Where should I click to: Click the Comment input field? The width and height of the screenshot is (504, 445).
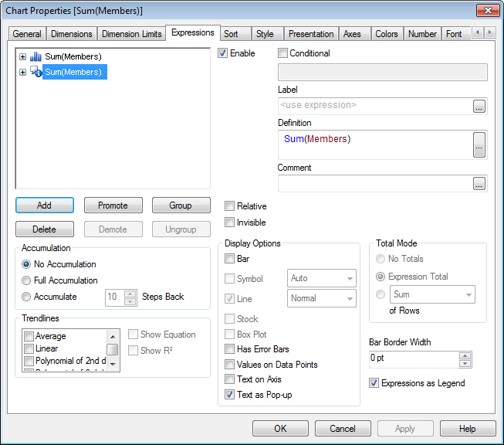(375, 183)
